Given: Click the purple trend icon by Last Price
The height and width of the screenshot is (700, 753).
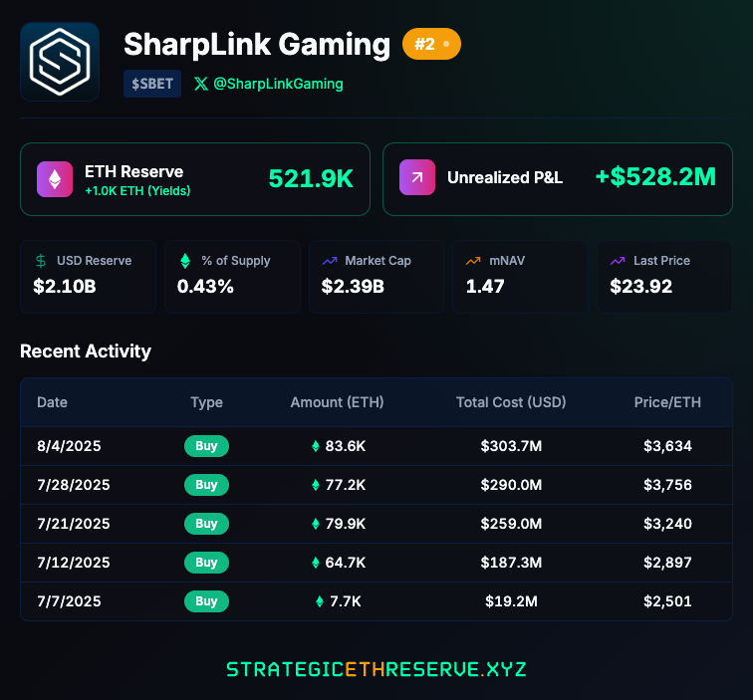Looking at the screenshot, I should click(618, 261).
